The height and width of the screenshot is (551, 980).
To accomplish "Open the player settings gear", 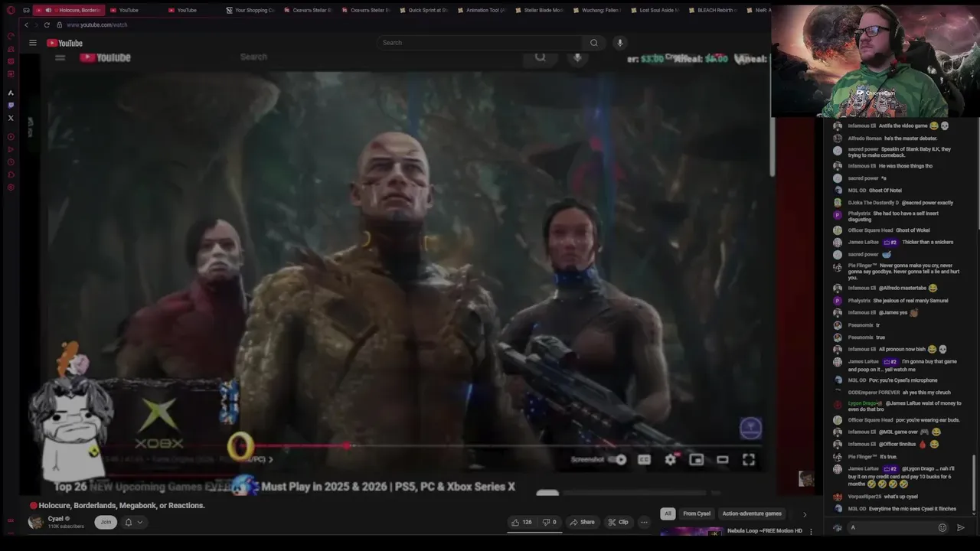I will click(x=671, y=460).
